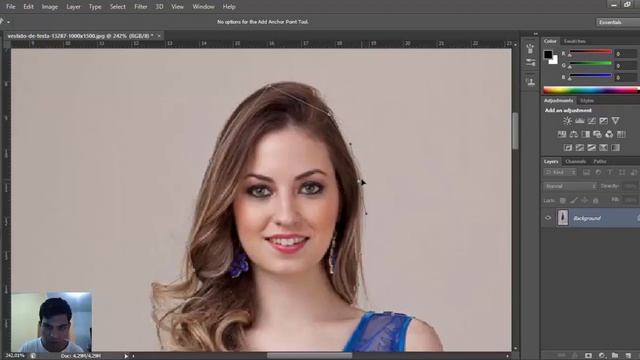Open the View menu
Image resolution: width=640 pixels, height=360 pixels.
coord(178,7)
